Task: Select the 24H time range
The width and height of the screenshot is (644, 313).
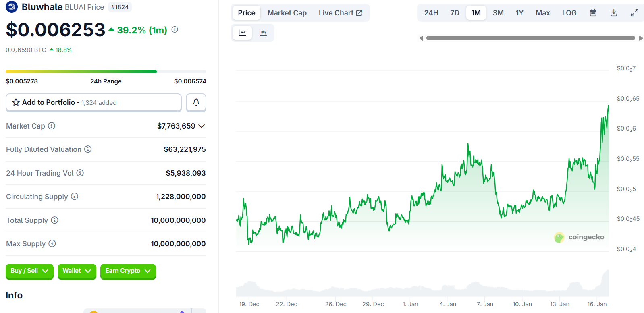Action: (x=431, y=13)
